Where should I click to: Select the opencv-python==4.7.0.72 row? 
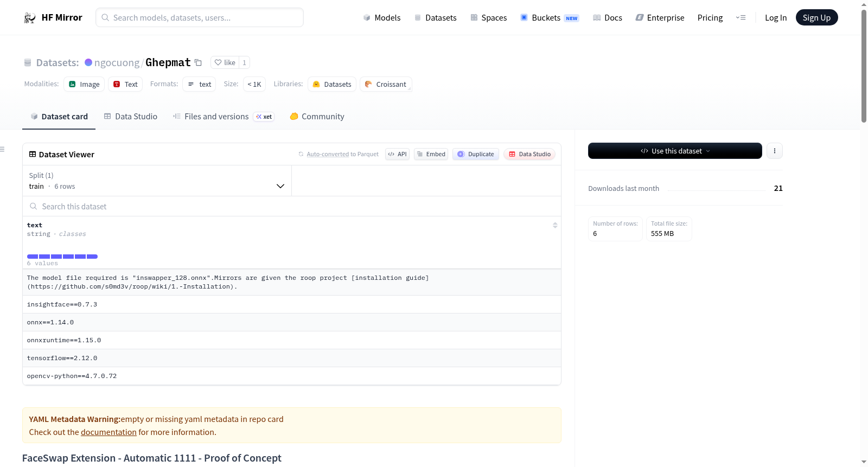pyautogui.click(x=292, y=376)
